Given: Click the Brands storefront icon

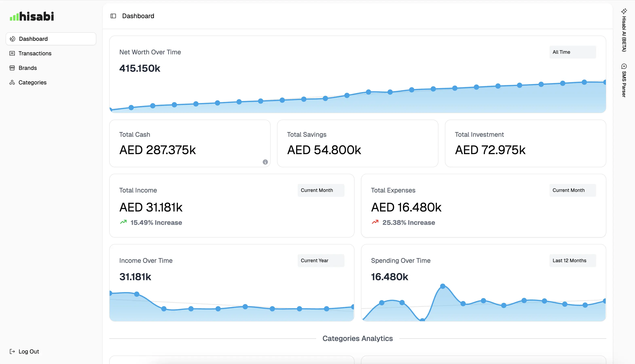Looking at the screenshot, I should pyautogui.click(x=12, y=68).
